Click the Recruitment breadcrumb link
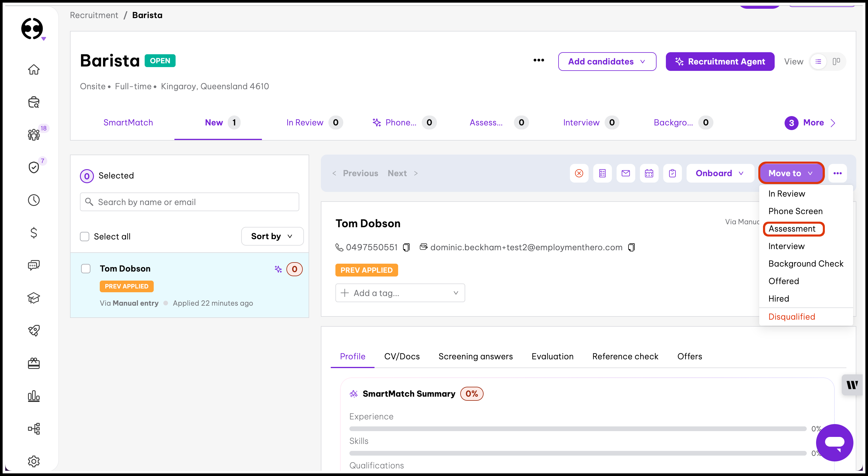 (94, 15)
